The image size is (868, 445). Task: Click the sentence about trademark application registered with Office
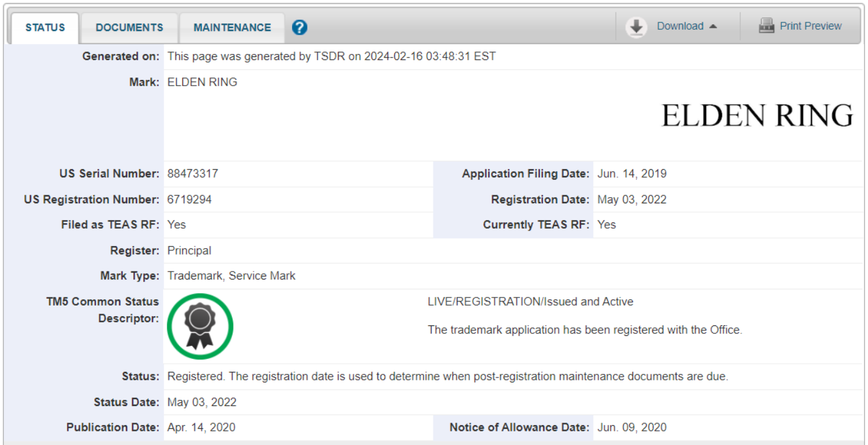tap(585, 330)
